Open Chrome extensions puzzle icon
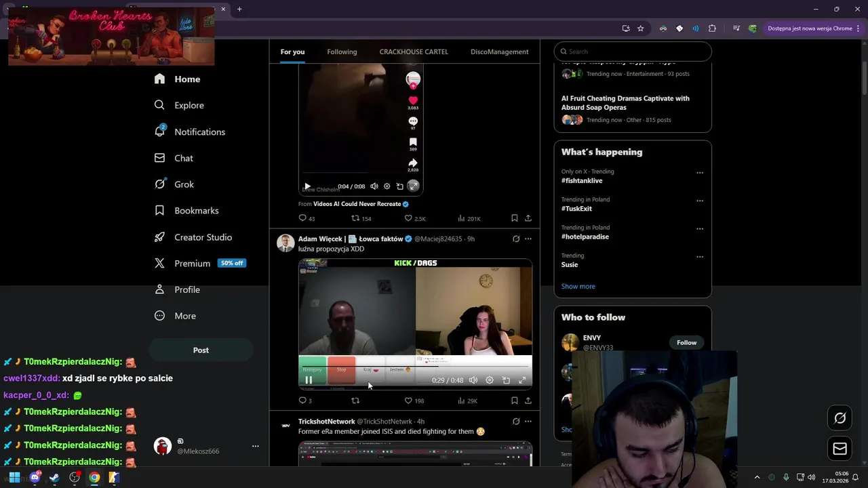Image resolution: width=868 pixels, height=488 pixels. click(x=712, y=28)
